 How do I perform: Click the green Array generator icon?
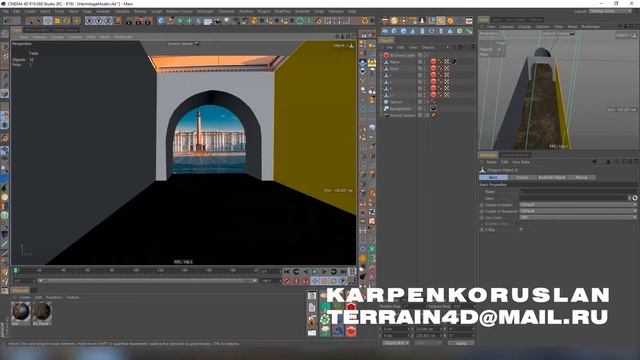(189, 21)
